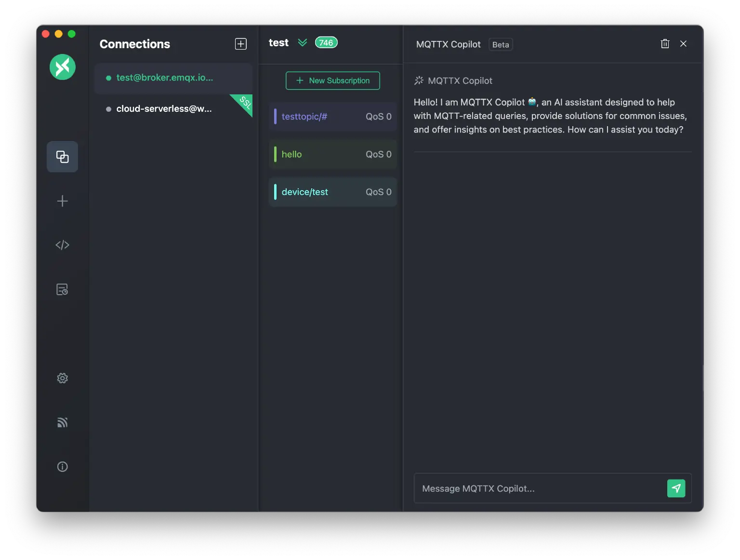Switch to the cloud-serverless connection
The image size is (740, 560).
coord(164,108)
